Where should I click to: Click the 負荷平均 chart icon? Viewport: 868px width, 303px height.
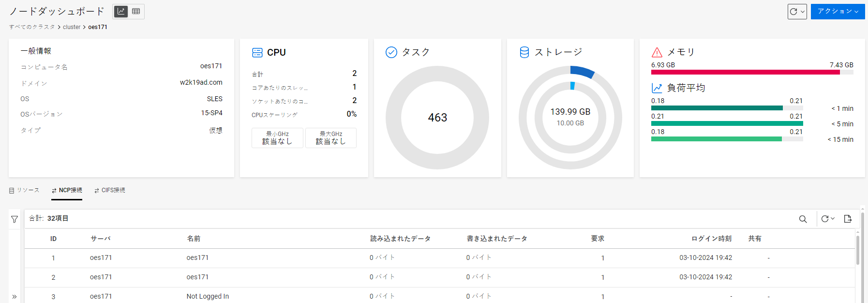tap(657, 88)
